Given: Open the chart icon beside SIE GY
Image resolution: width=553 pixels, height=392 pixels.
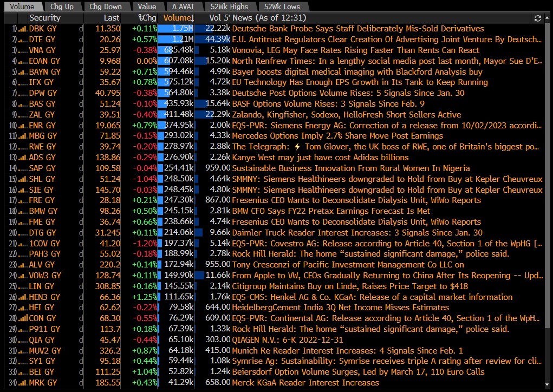Looking at the screenshot, I should [x=23, y=190].
